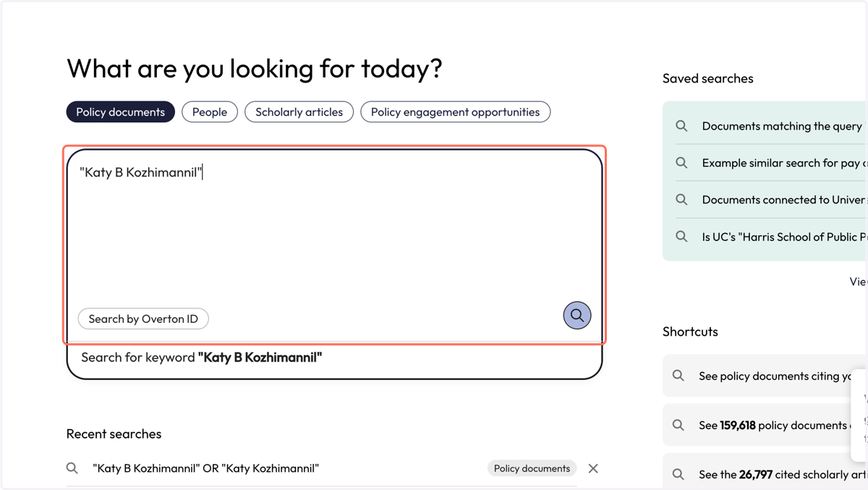Open saved search 'Documents connected to Univer'
The height and width of the screenshot is (490, 868).
click(770, 200)
